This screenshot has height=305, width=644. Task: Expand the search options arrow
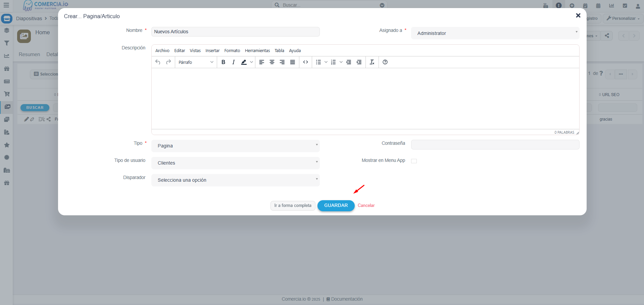pyautogui.click(x=382, y=5)
